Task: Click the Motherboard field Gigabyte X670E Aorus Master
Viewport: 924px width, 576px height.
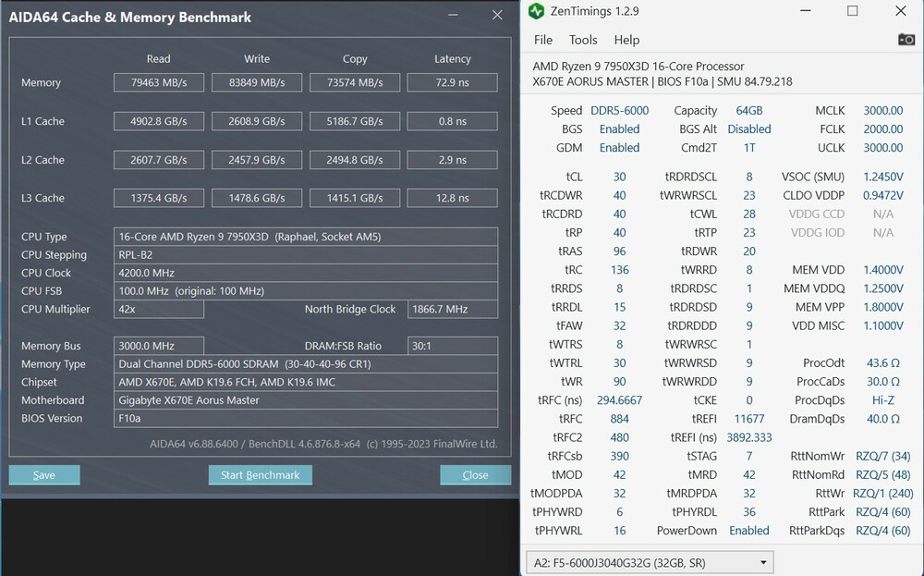Action: [306, 400]
